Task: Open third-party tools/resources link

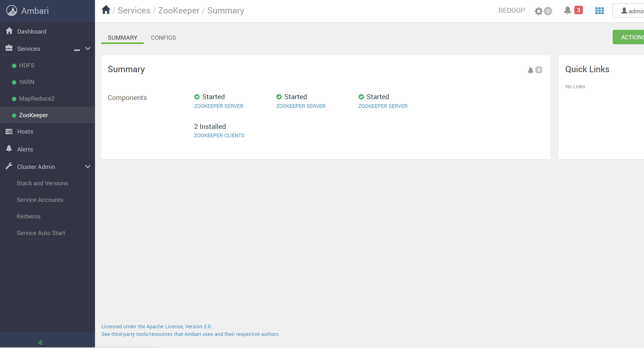Action: click(190, 334)
